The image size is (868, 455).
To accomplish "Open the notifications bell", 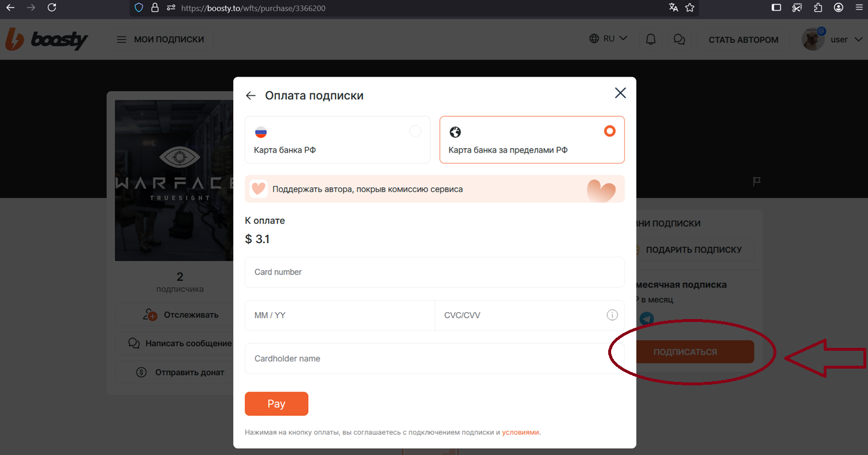I will pos(651,39).
